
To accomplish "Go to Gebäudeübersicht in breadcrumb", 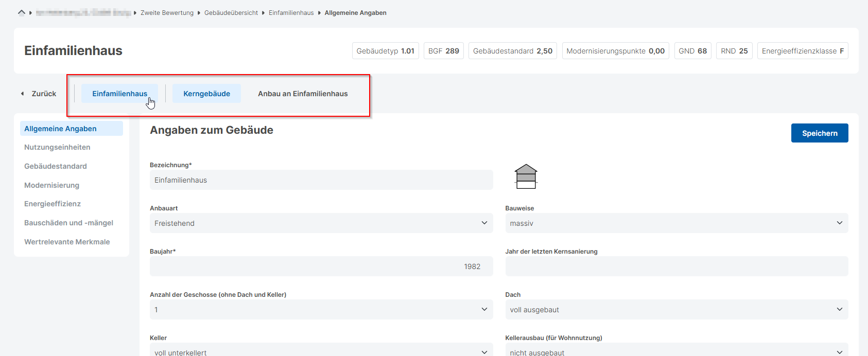I will coord(231,13).
